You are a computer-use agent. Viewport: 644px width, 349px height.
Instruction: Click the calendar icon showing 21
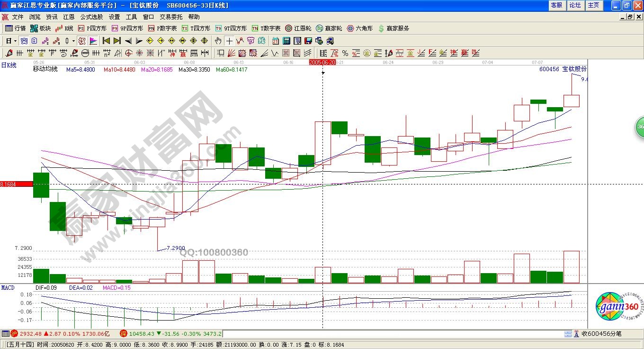276,41
